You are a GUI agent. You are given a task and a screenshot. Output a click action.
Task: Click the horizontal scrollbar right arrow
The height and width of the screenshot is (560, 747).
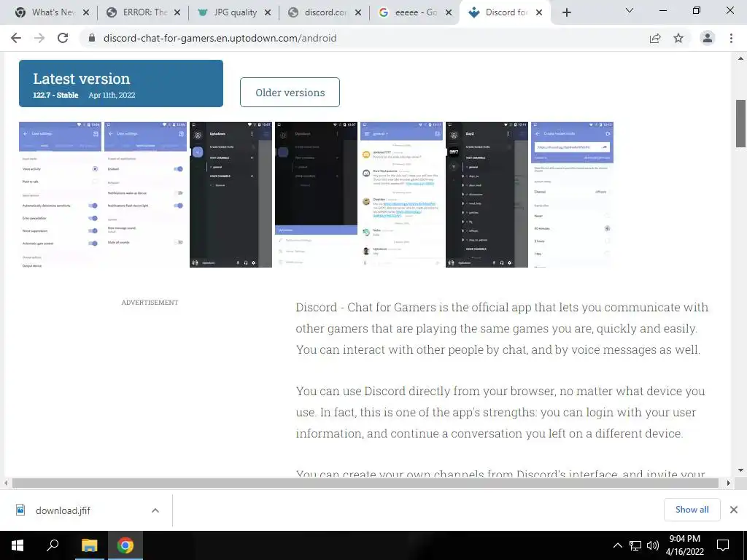tap(728, 483)
